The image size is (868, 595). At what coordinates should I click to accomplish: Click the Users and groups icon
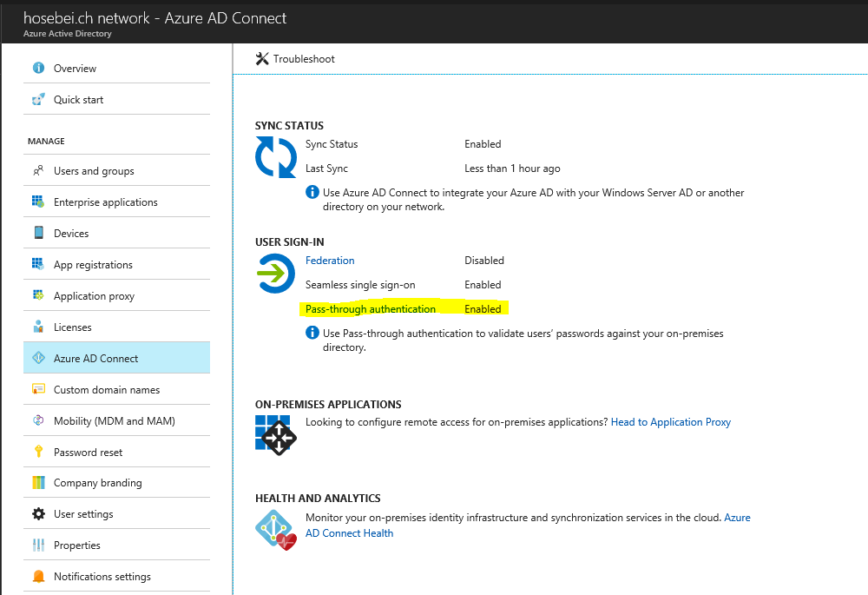click(x=38, y=170)
